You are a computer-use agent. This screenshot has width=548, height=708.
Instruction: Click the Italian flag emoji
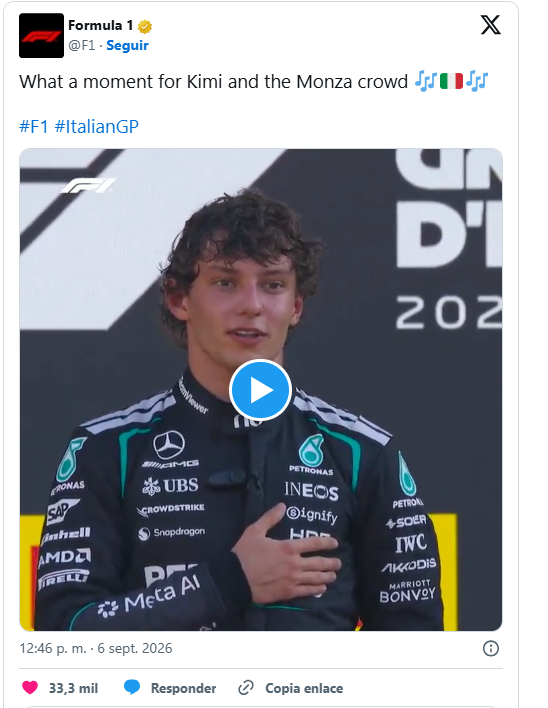click(451, 82)
